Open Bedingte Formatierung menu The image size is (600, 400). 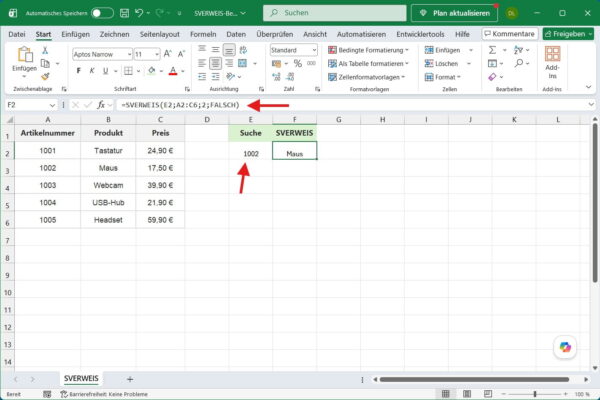coord(368,50)
